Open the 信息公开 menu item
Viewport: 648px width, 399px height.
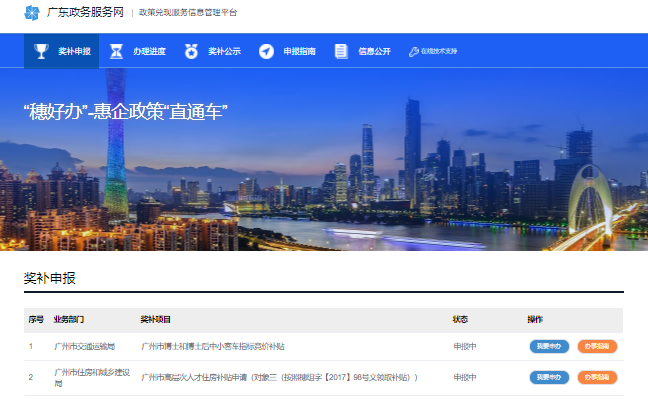(x=362, y=51)
